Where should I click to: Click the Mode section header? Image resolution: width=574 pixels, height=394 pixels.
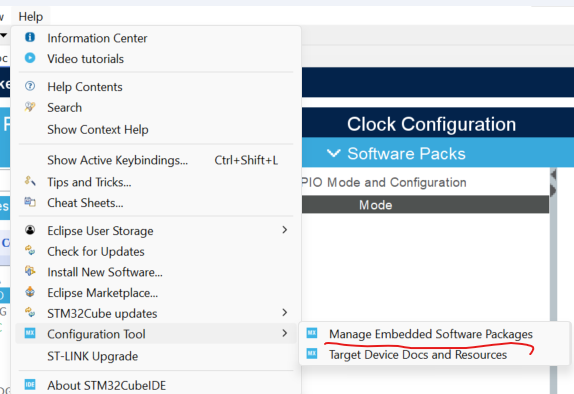tap(425, 205)
